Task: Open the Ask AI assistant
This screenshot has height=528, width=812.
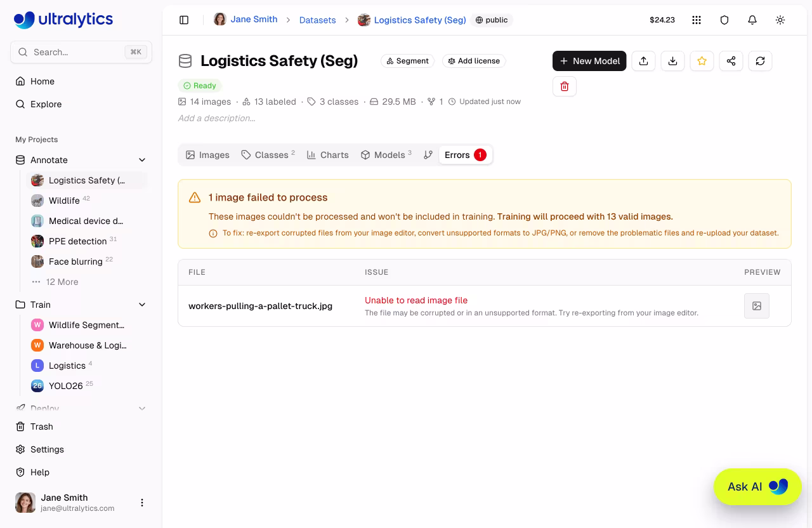Action: coord(757,487)
